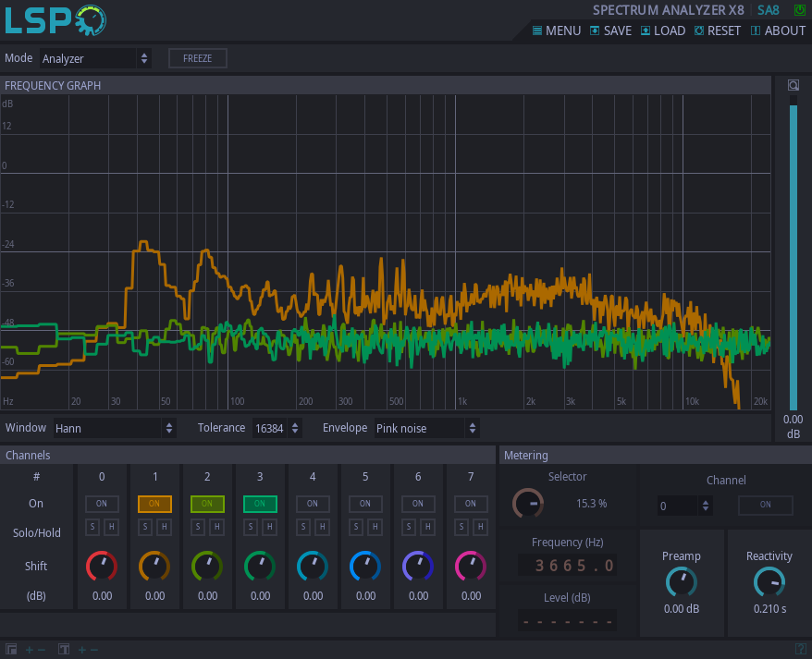Screen dimensions: 812x659
Task: Solo channel 6 with S button
Action: [x=409, y=527]
